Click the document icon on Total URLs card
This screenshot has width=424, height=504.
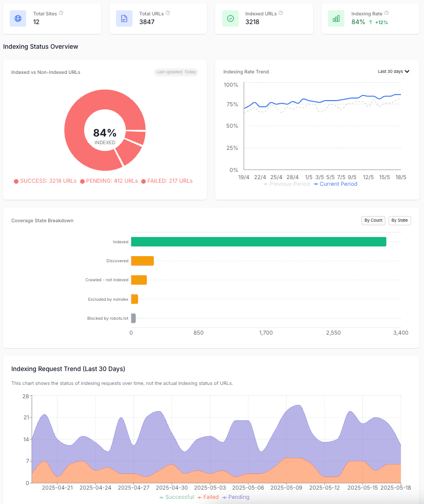pos(123,18)
